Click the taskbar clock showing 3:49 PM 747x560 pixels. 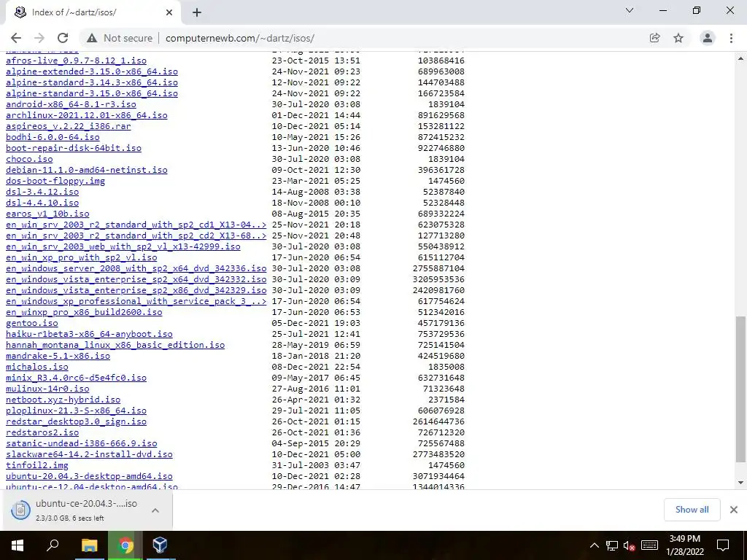tap(684, 545)
